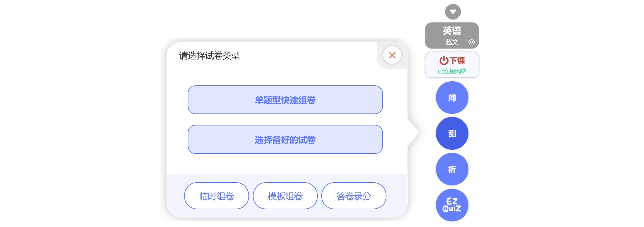Click the red power icon for 下课

(x=443, y=61)
